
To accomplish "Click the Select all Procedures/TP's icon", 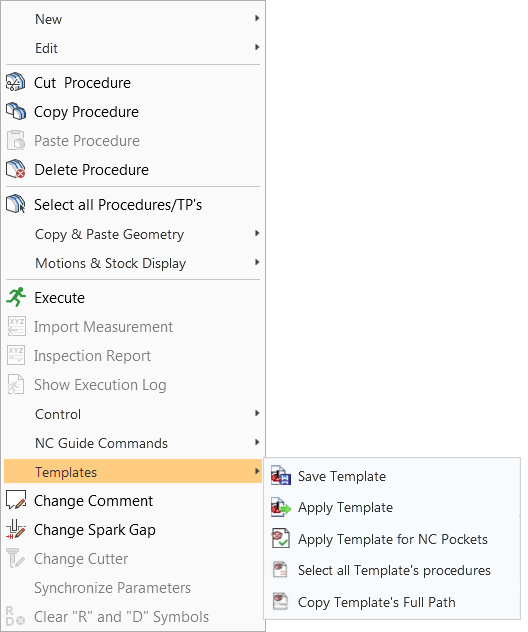I will point(16,204).
